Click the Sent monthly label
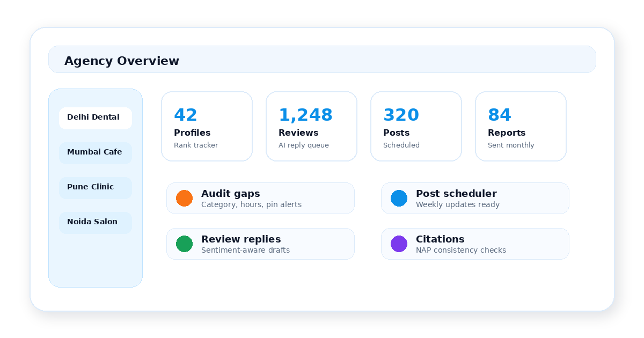This screenshot has width=644, height=338. click(x=511, y=145)
